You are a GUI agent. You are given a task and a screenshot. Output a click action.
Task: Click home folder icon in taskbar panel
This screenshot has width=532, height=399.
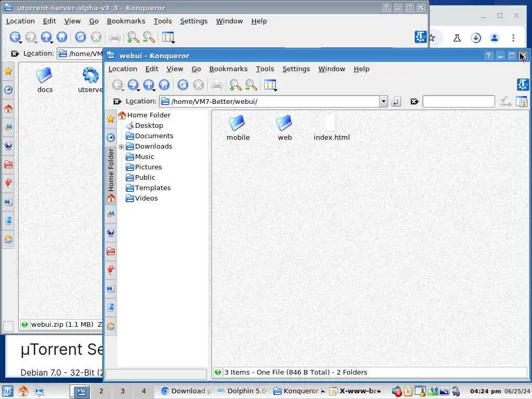pyautogui.click(x=23, y=391)
